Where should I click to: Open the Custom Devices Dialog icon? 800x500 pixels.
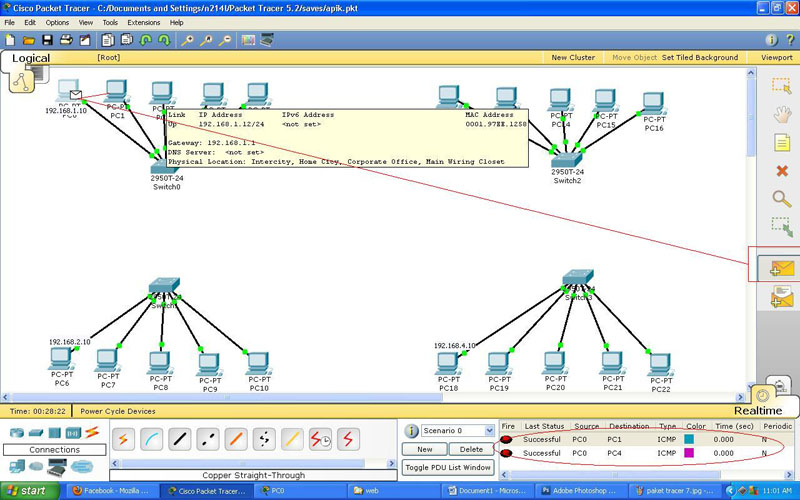(x=267, y=40)
